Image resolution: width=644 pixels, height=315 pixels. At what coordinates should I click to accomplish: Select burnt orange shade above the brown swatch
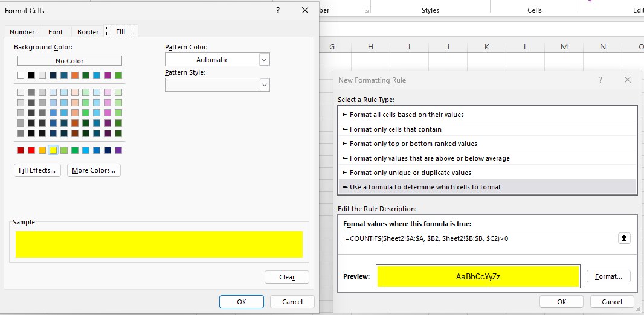pos(75,123)
